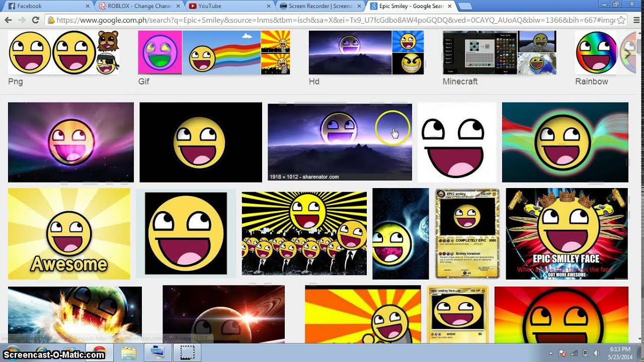Click the network signal tray icon

pos(574,353)
